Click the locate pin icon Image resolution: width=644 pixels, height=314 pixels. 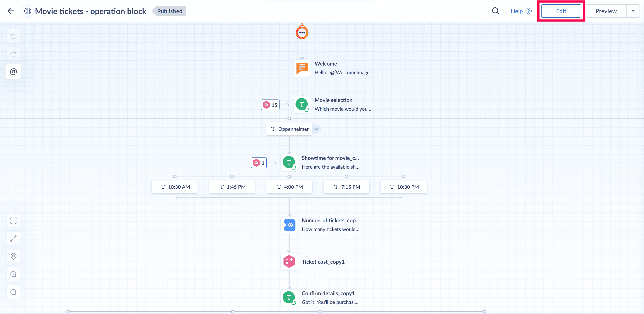tap(13, 256)
